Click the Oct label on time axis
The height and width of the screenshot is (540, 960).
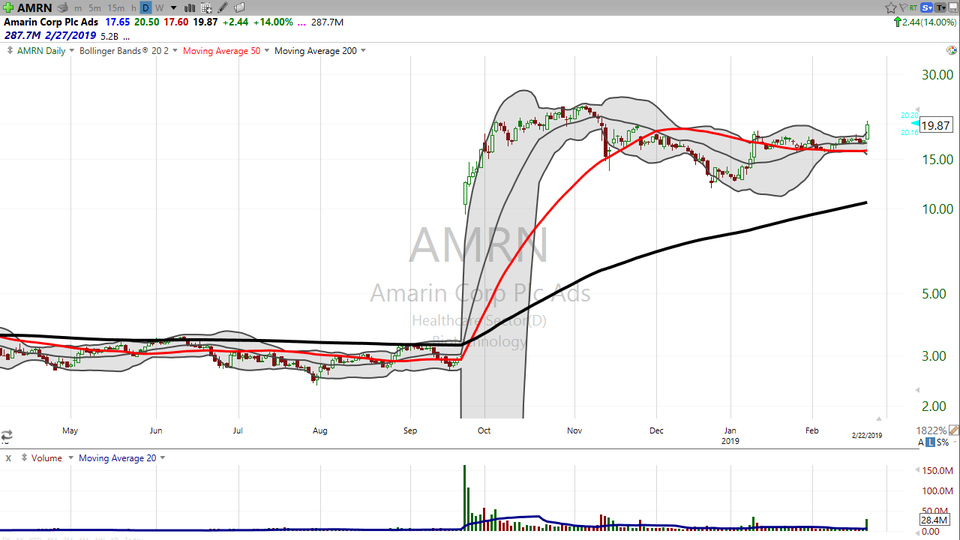point(484,430)
